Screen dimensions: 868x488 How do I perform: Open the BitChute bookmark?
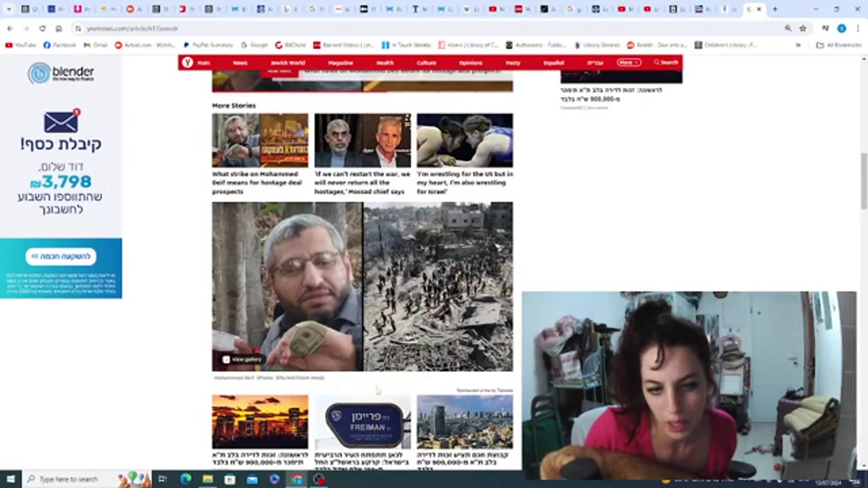291,45
